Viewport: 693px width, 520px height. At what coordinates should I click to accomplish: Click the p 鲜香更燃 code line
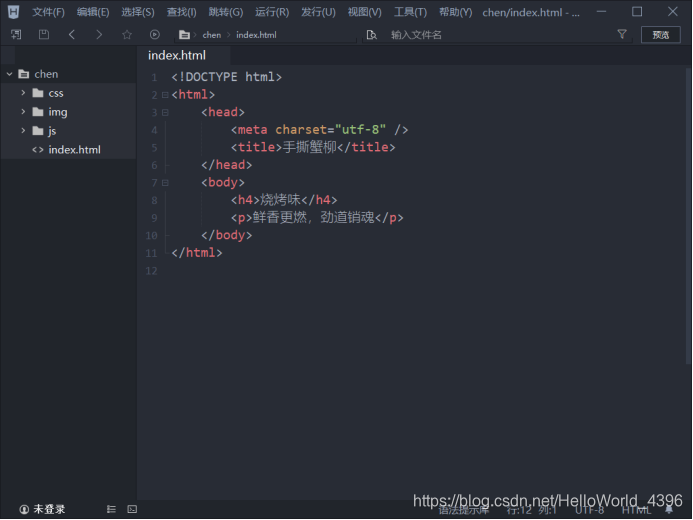tap(317, 218)
